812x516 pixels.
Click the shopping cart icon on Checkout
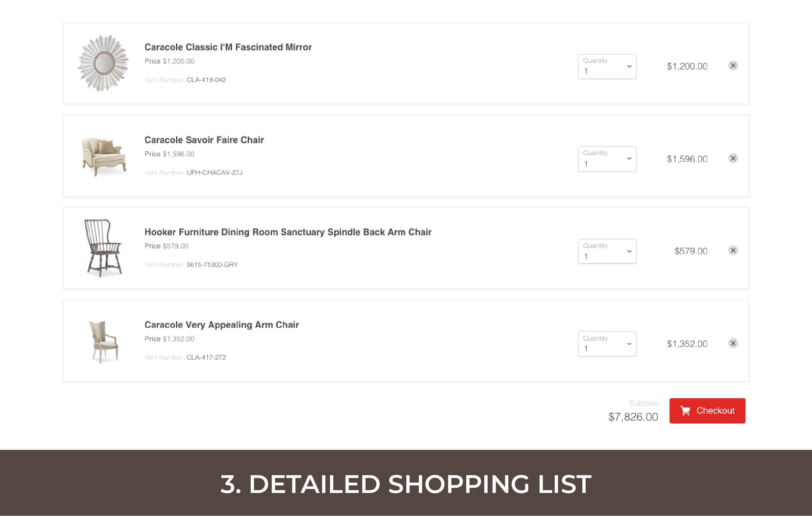685,410
